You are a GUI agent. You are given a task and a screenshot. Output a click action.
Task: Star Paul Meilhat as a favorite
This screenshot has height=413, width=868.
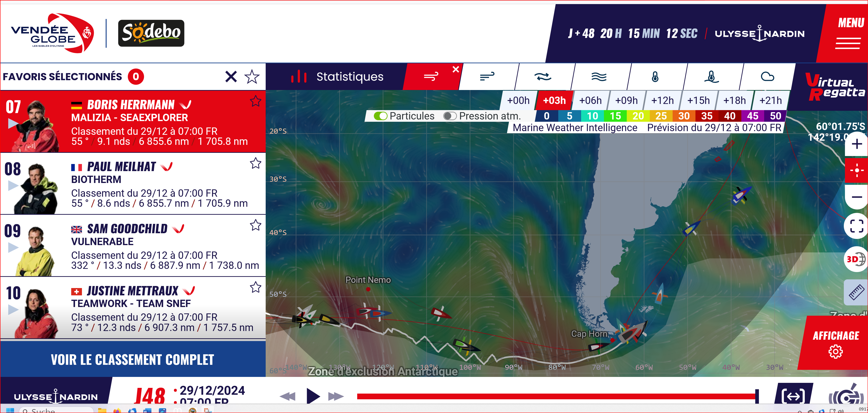pos(255,163)
